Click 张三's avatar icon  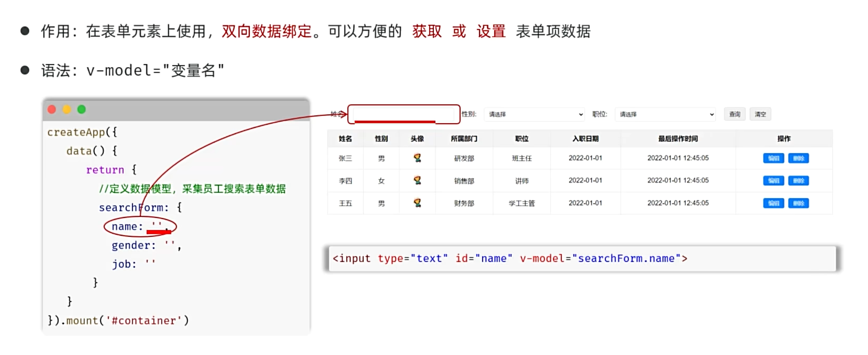pyautogui.click(x=417, y=158)
